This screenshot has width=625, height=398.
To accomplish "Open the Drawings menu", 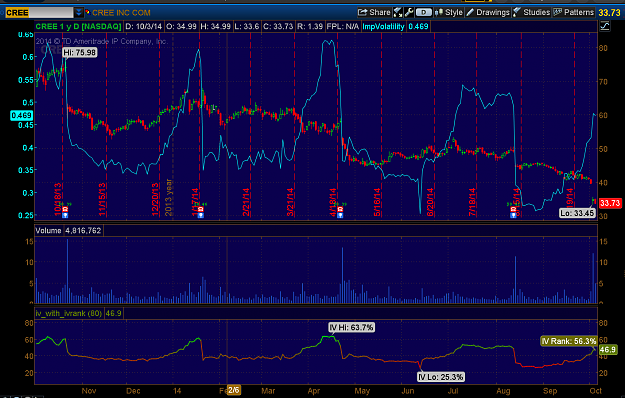I will 488,12.
